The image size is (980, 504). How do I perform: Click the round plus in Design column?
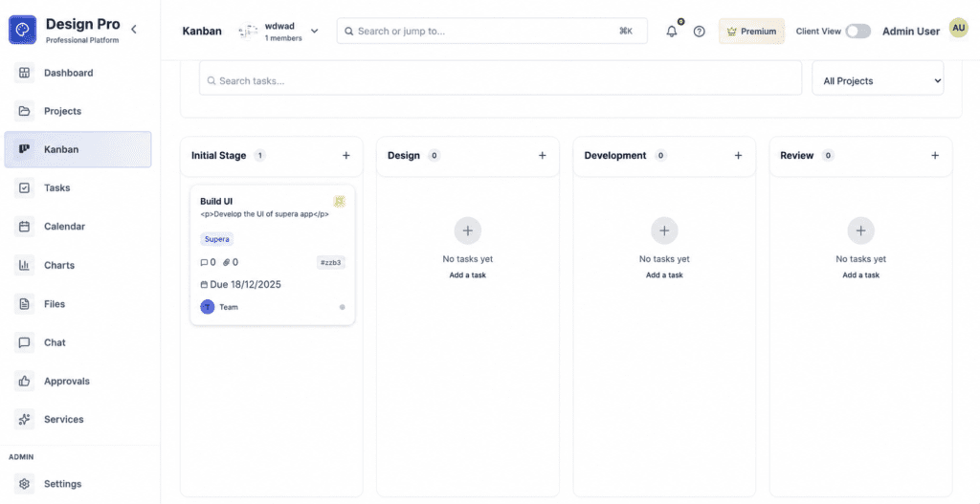click(467, 231)
